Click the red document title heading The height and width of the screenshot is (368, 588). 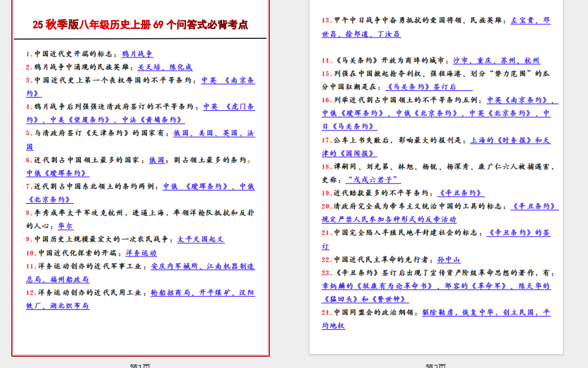(x=141, y=25)
